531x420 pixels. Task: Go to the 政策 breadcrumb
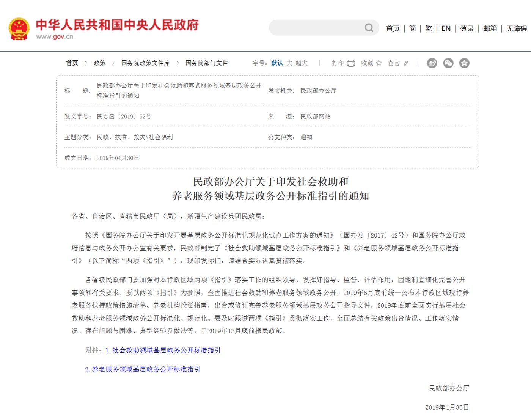click(100, 63)
